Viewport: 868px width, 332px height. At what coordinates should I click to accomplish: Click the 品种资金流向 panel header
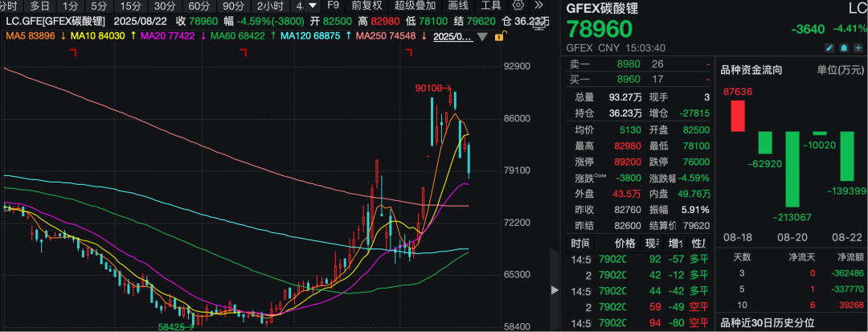point(750,70)
